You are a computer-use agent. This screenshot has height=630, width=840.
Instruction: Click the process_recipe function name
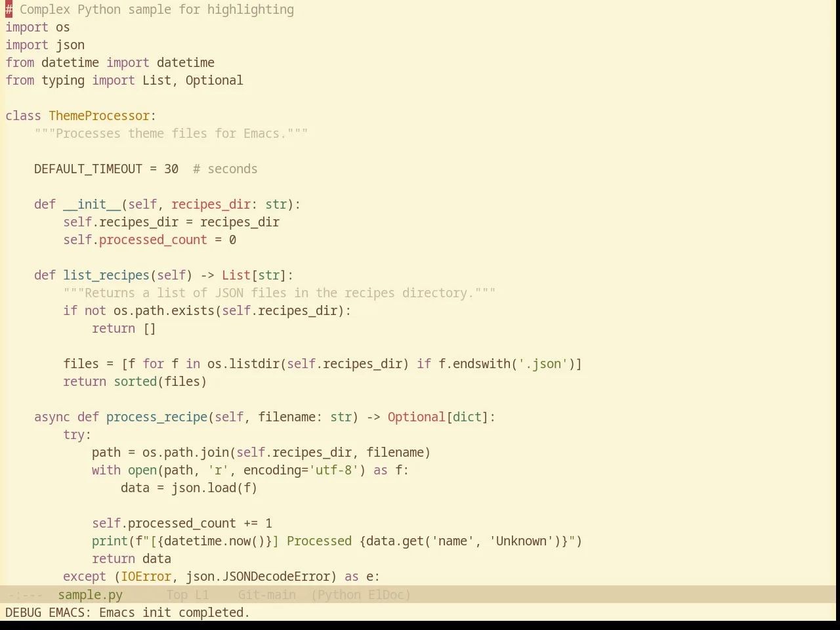click(x=157, y=417)
